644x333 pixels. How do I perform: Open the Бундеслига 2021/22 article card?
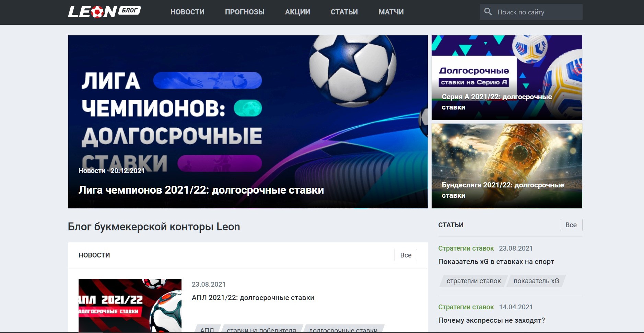pyautogui.click(x=507, y=166)
